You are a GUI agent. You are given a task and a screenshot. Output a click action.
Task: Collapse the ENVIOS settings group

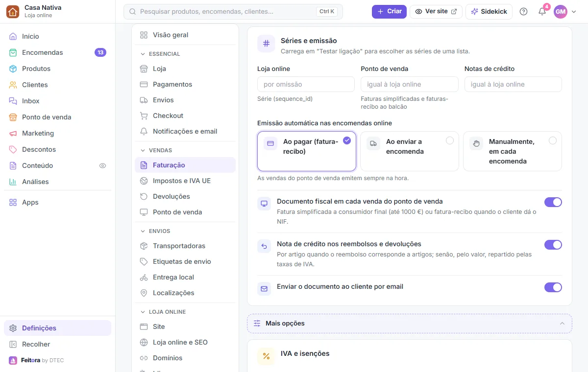(185, 231)
